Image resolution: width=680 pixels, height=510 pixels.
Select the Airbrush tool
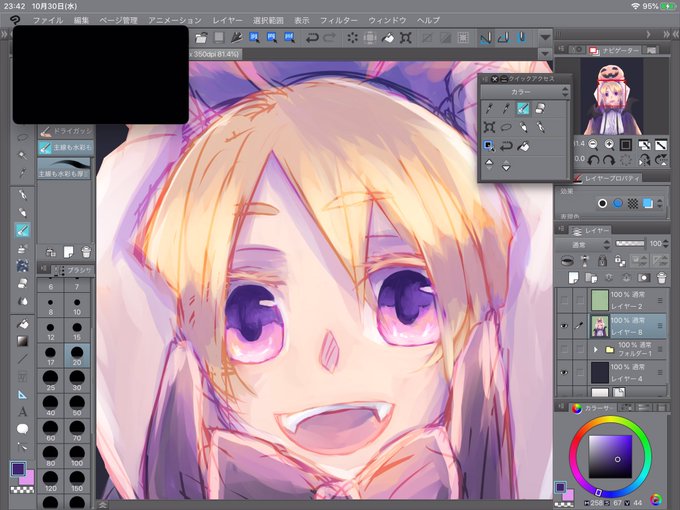[x=23, y=248]
